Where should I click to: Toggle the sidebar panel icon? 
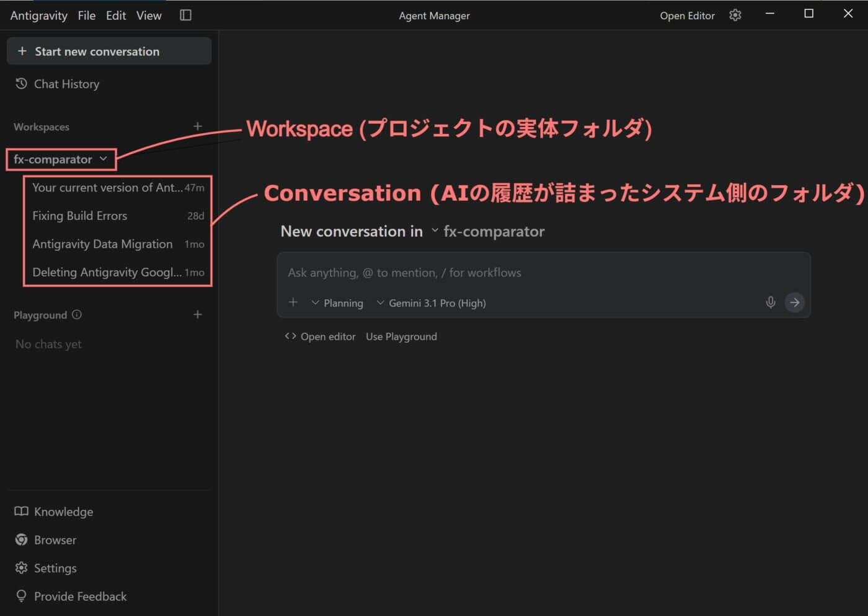click(x=185, y=15)
